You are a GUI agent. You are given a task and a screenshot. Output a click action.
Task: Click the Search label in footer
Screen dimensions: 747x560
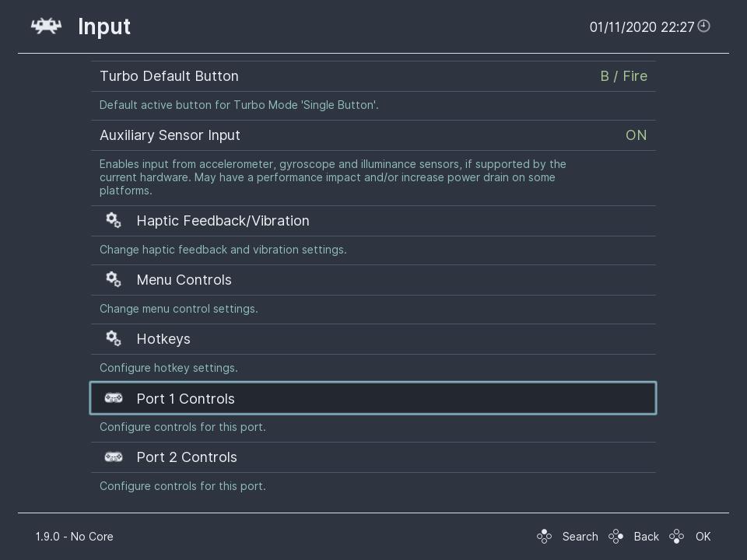[580, 537]
